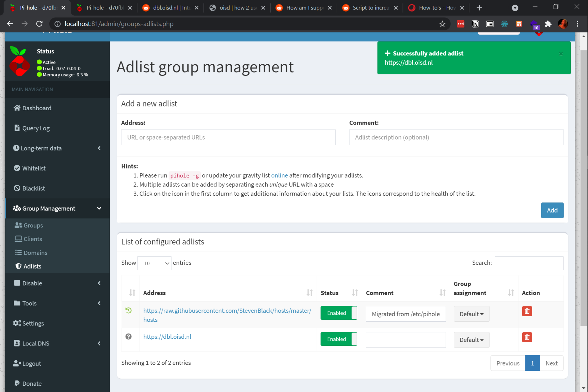Open the Domains sidebar item

coord(35,253)
